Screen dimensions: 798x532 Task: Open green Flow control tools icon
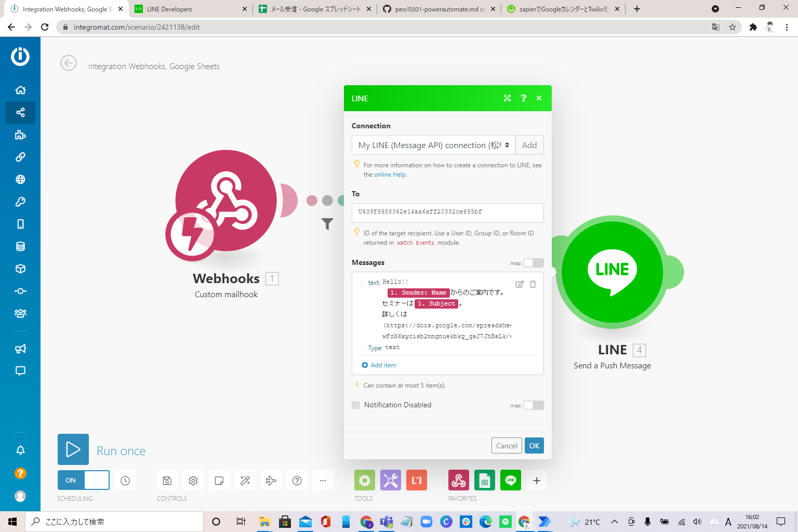click(x=365, y=481)
